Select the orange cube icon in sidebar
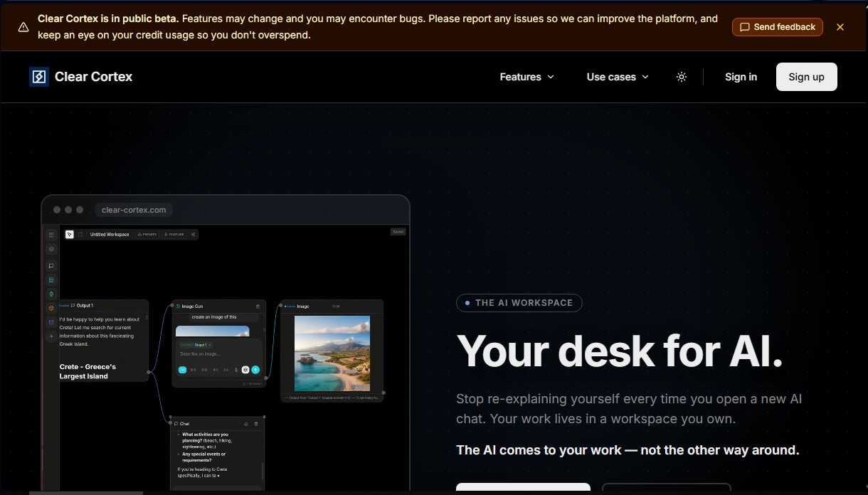The width and height of the screenshot is (868, 495). pos(51,309)
